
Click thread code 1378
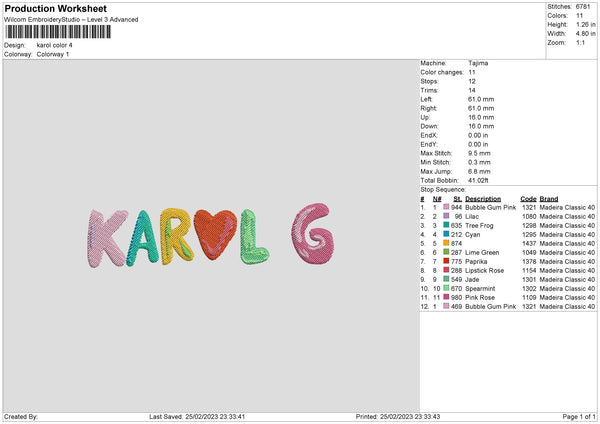(x=529, y=261)
